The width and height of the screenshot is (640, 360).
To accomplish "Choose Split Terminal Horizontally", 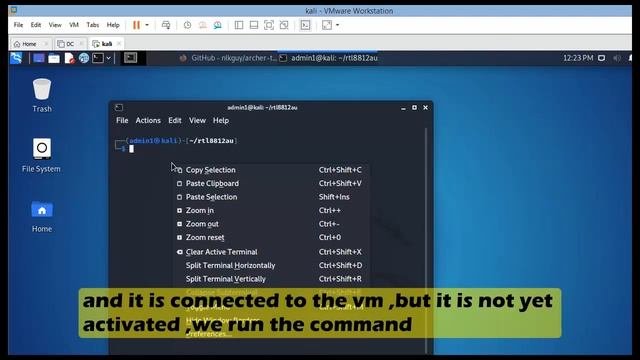I will coord(270,265).
